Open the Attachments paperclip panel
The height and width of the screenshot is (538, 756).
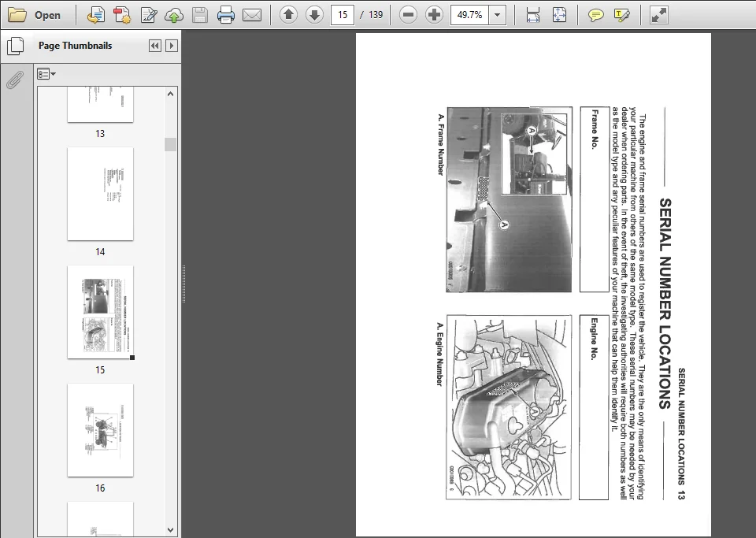point(15,80)
